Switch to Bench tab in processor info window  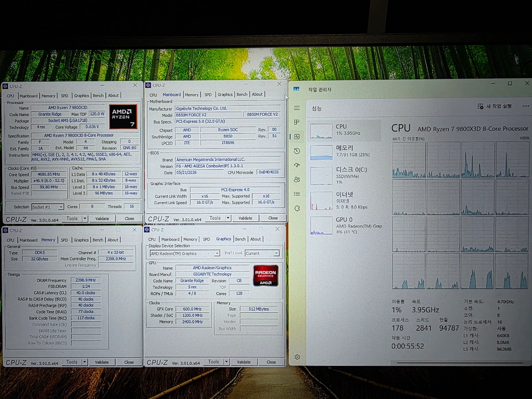[x=98, y=96]
